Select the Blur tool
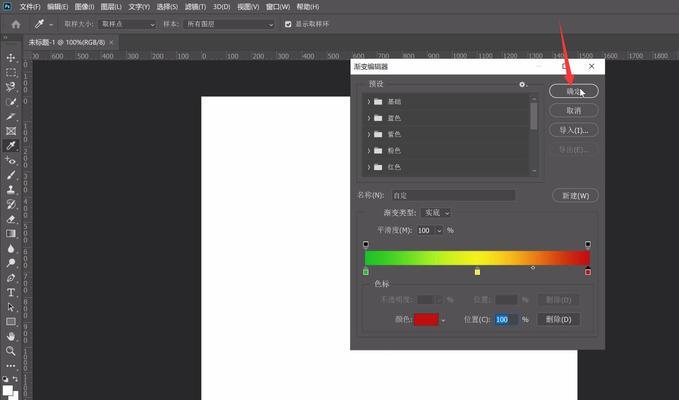This screenshot has width=679, height=400. point(11,248)
